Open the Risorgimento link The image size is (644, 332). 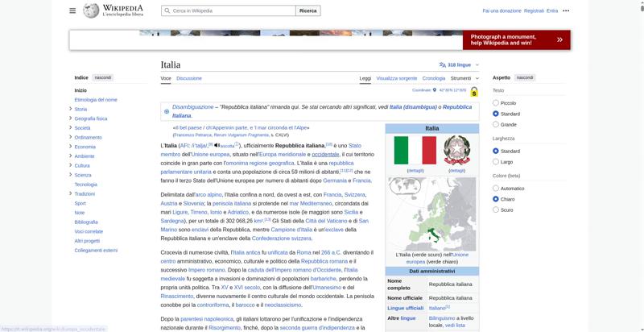225,328
